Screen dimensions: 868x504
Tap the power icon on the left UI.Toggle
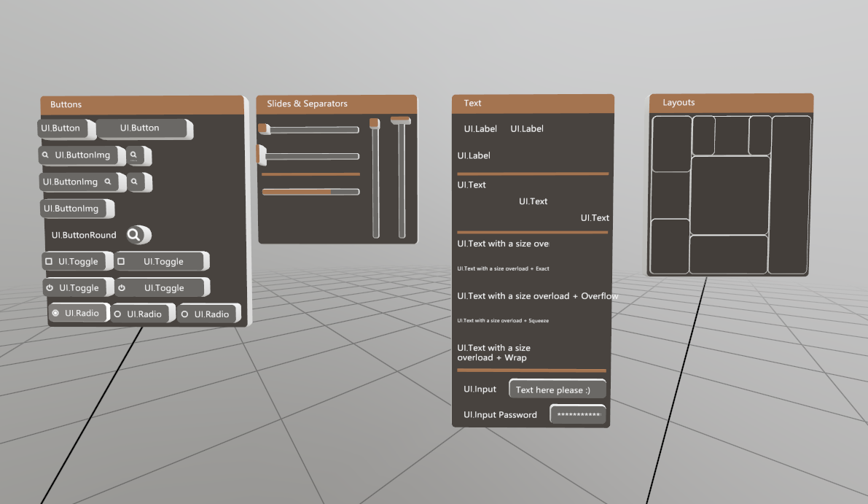coord(51,287)
